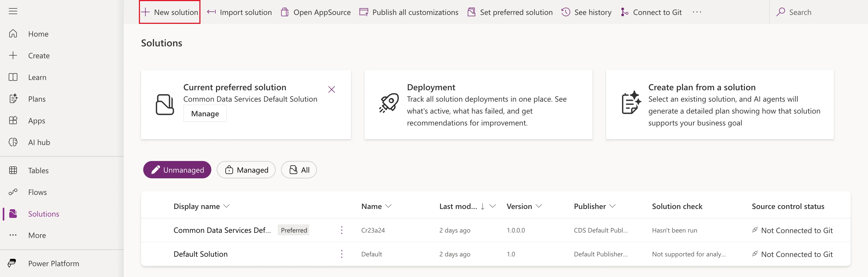The width and height of the screenshot is (868, 277).
Task: Open the Display name column dropdown
Action: click(x=226, y=206)
